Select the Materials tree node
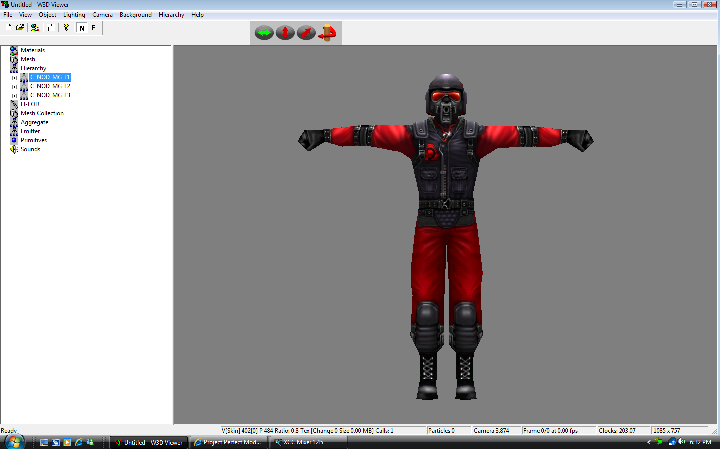This screenshot has height=449, width=720. click(x=33, y=50)
